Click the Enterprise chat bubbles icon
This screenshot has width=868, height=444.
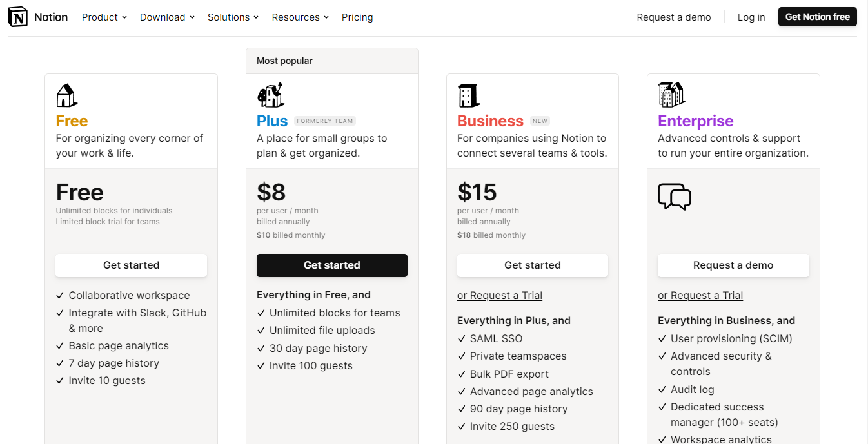pyautogui.click(x=674, y=197)
